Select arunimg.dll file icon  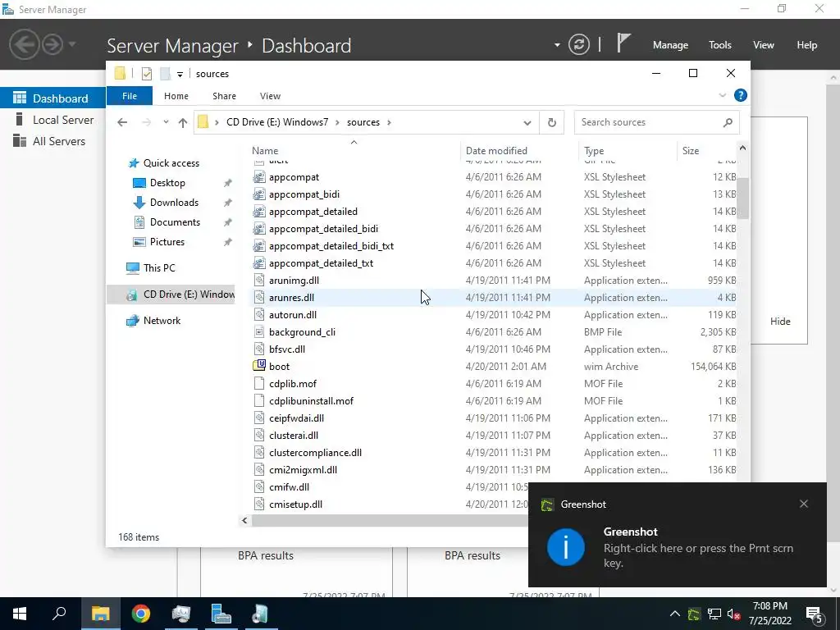(x=259, y=281)
